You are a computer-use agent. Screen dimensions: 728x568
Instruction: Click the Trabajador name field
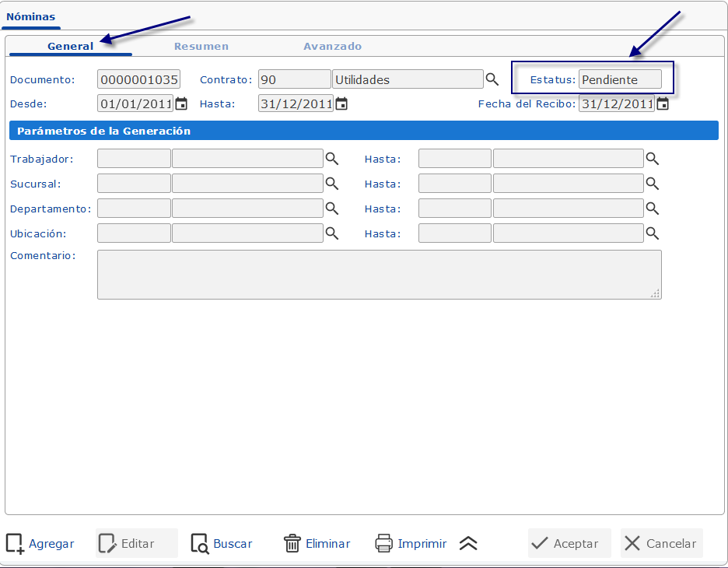247,159
